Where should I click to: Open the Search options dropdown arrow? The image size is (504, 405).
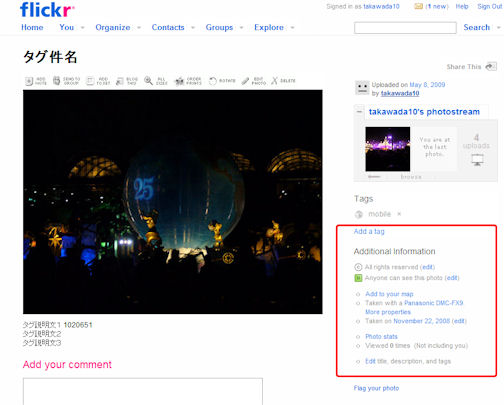click(x=499, y=28)
